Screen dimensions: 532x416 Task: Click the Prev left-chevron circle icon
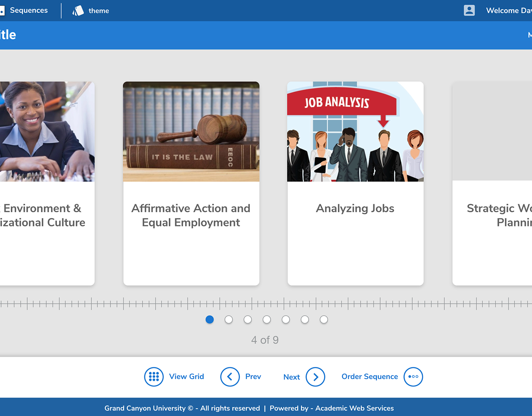pyautogui.click(x=230, y=377)
